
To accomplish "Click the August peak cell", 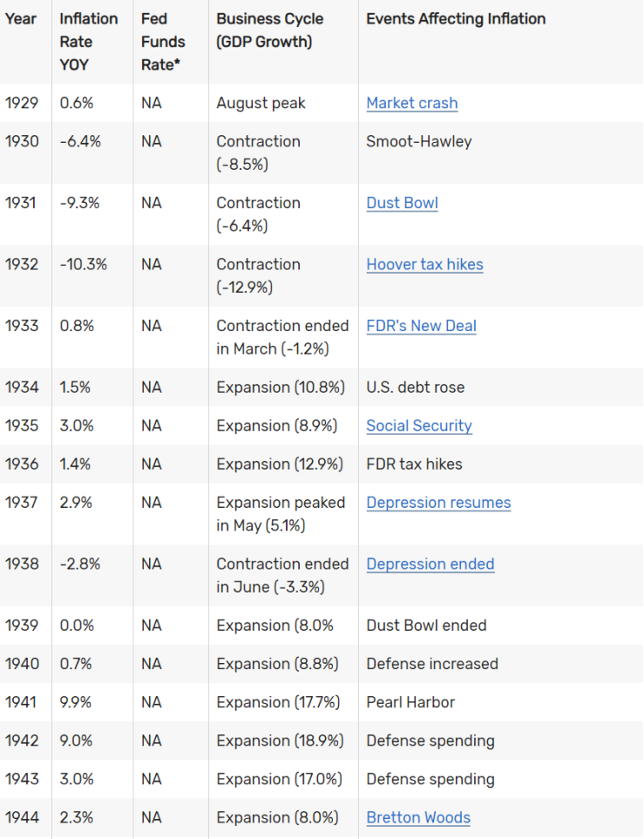I will [x=261, y=103].
